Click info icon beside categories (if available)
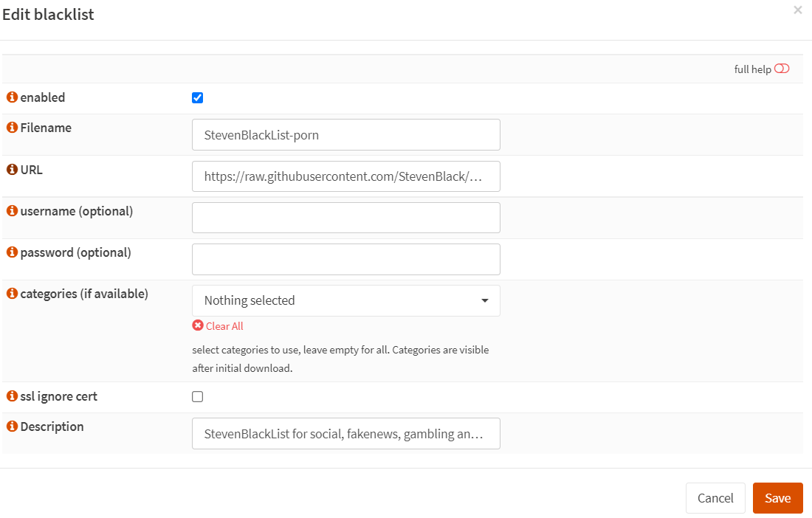The height and width of the screenshot is (518, 812). [12, 294]
